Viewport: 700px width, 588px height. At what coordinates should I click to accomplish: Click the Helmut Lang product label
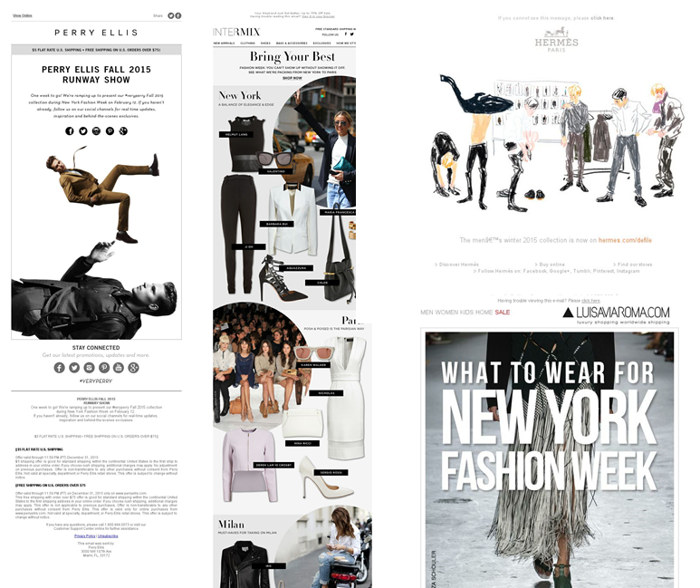[236, 134]
